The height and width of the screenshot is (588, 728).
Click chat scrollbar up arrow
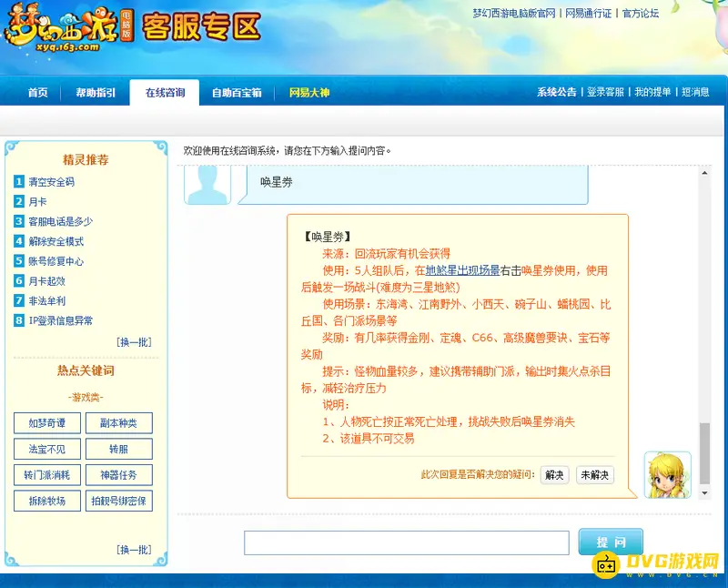pyautogui.click(x=704, y=173)
